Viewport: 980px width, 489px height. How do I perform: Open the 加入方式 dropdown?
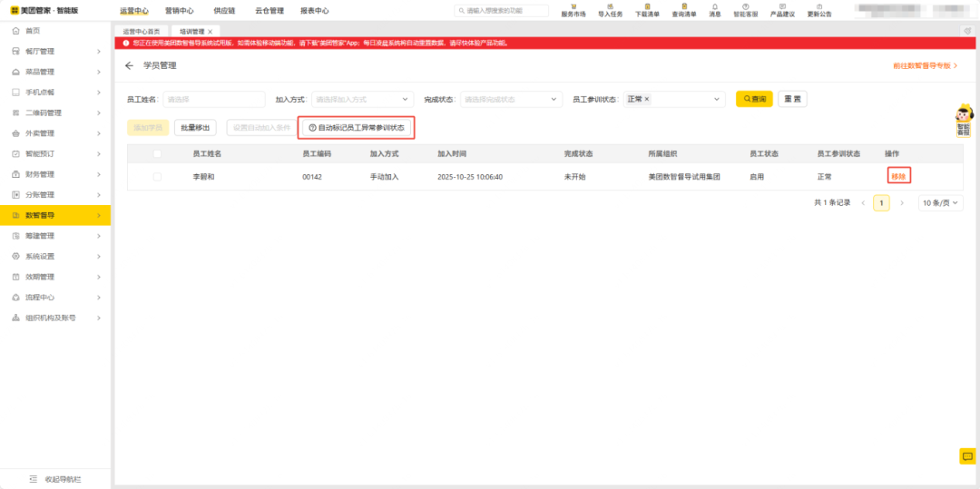coord(362,99)
